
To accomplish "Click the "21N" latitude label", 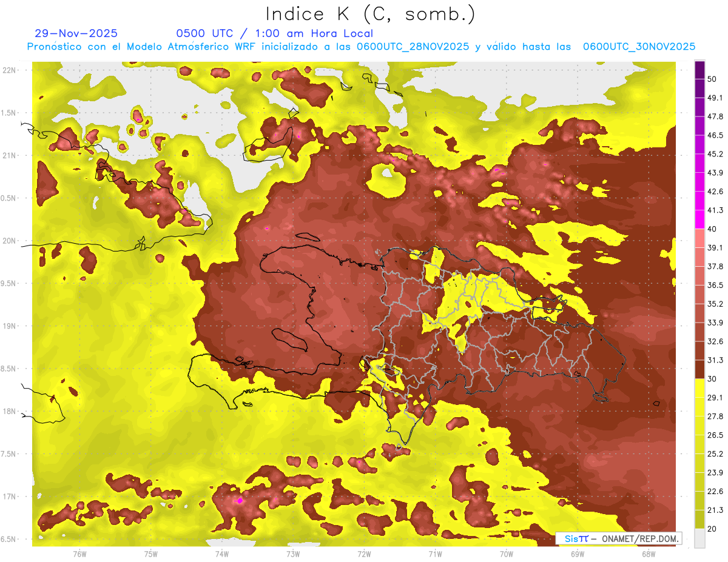I will pyautogui.click(x=9, y=155).
